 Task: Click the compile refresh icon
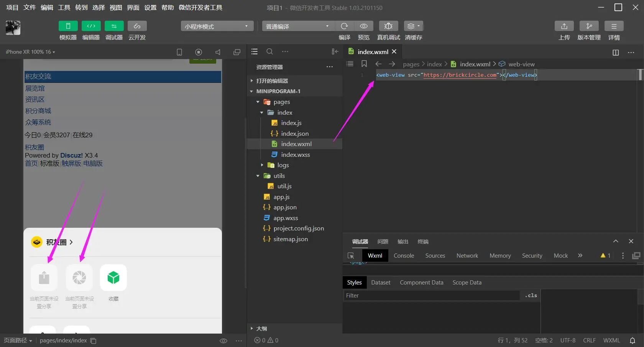pyautogui.click(x=344, y=26)
